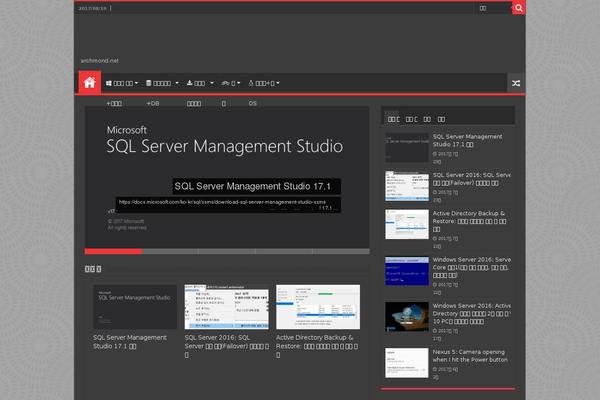Open the SQL Server Management Studio slider banner
Screen dimensions: 600x400
(x=227, y=177)
